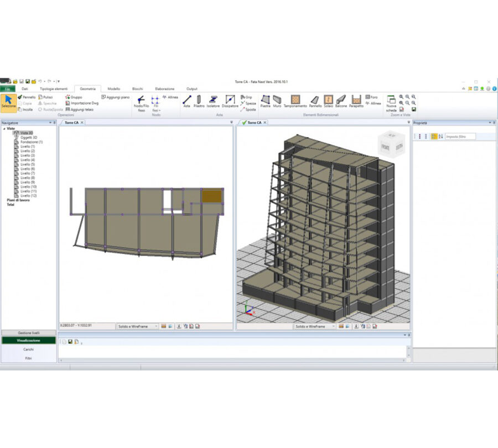Open right view Solido e WireFrame dropdown

tap(315, 326)
